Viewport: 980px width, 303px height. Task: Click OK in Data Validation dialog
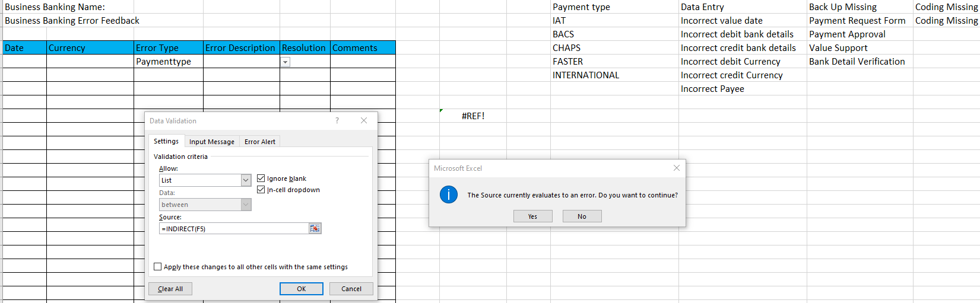tap(302, 289)
